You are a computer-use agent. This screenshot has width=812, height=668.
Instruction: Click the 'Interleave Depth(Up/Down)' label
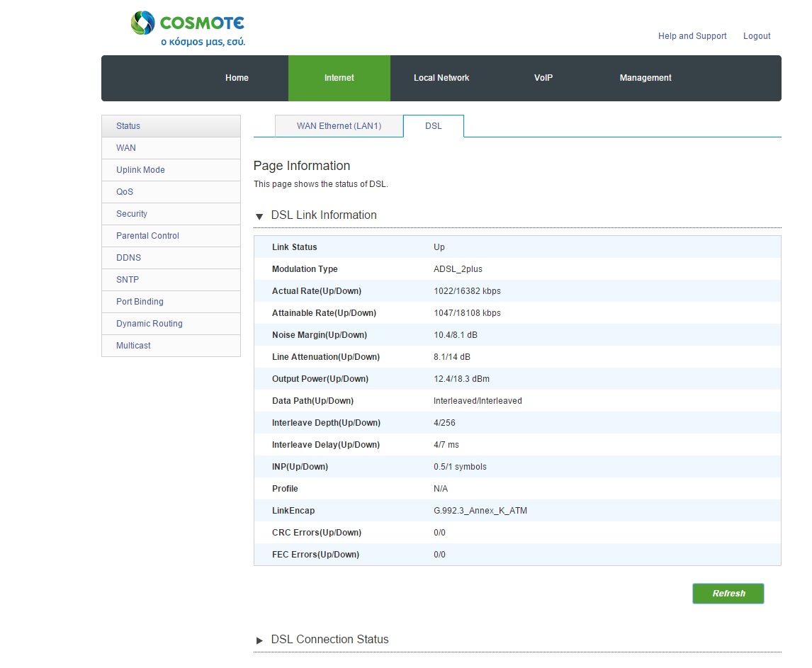coord(326,423)
